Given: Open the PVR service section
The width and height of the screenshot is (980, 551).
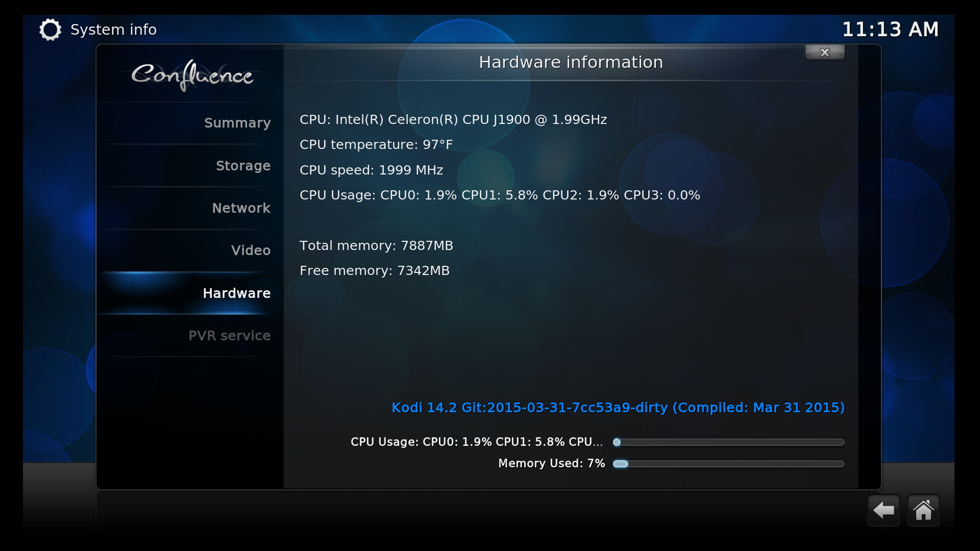Looking at the screenshot, I should 189,336.
